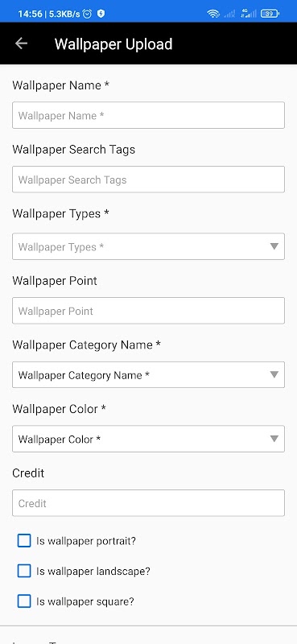Expand the Wallpaper Category Name dropdown
This screenshot has height=644, width=297.
pos(148,374)
